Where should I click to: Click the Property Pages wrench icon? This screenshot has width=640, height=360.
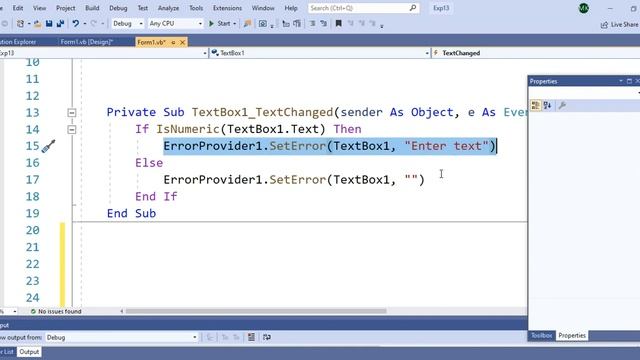coord(562,106)
